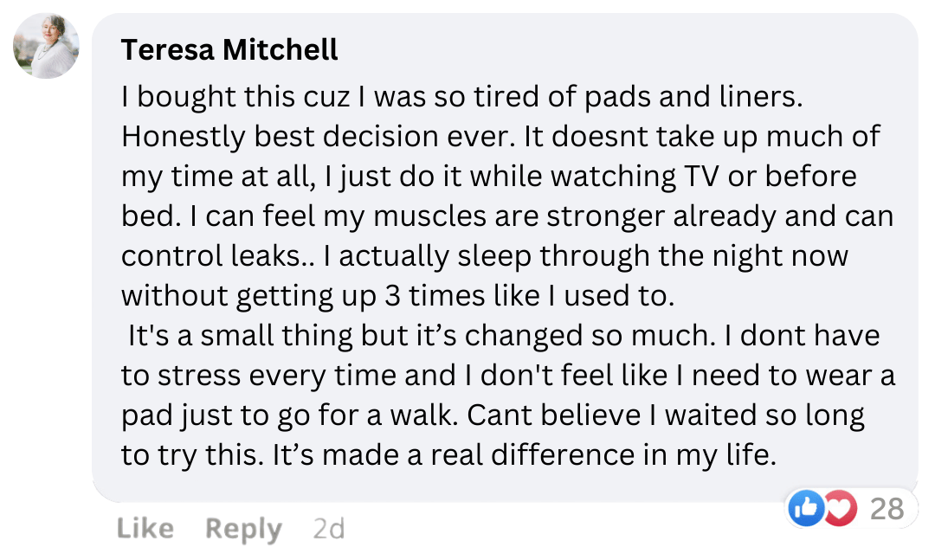Open the Teresa Mitchell name link
Image resolution: width=935 pixels, height=560 pixels.
click(229, 50)
